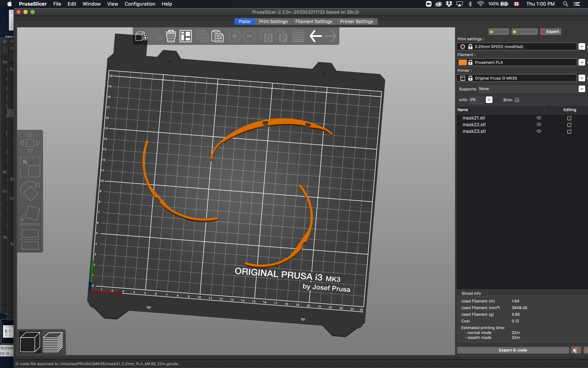Open the Supports dropdown arrow
588x368 pixels.
click(x=582, y=89)
